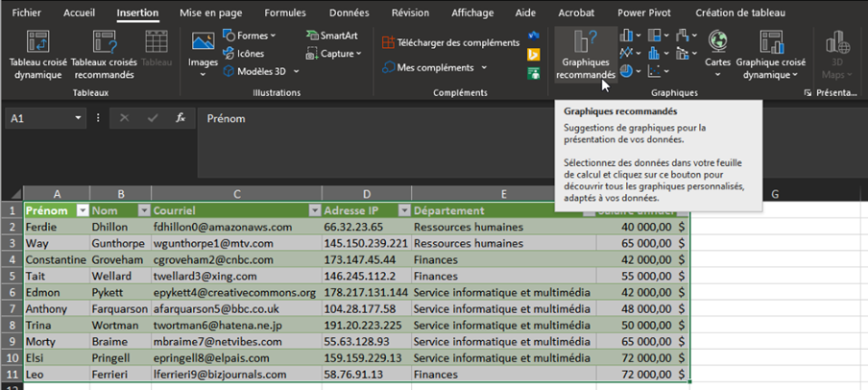Switch to the Mise en page tab
Viewport: 868px width, 390px height.
point(210,13)
